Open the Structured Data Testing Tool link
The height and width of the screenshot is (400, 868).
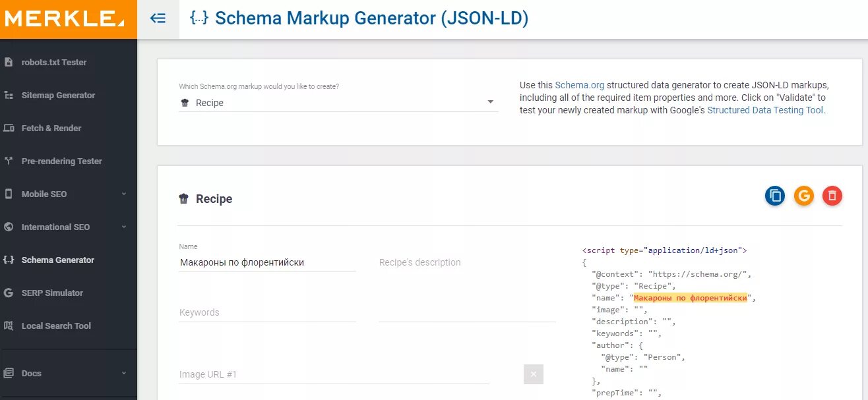pos(765,111)
